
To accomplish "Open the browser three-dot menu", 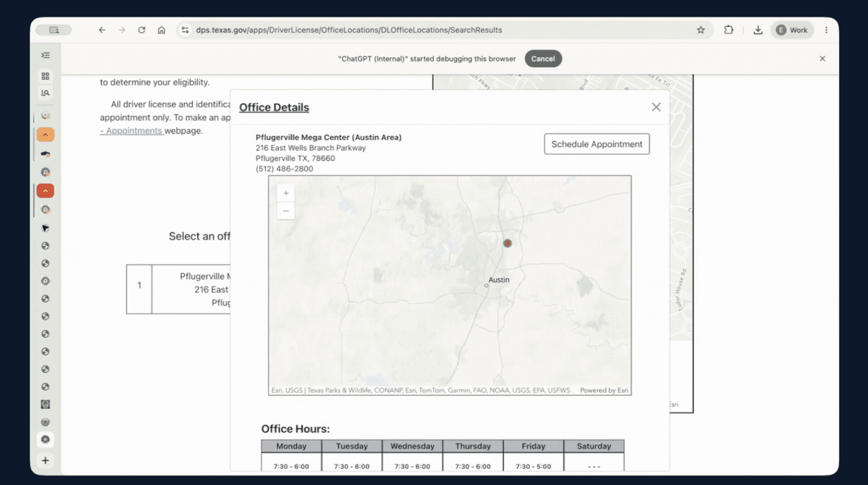I will (826, 30).
